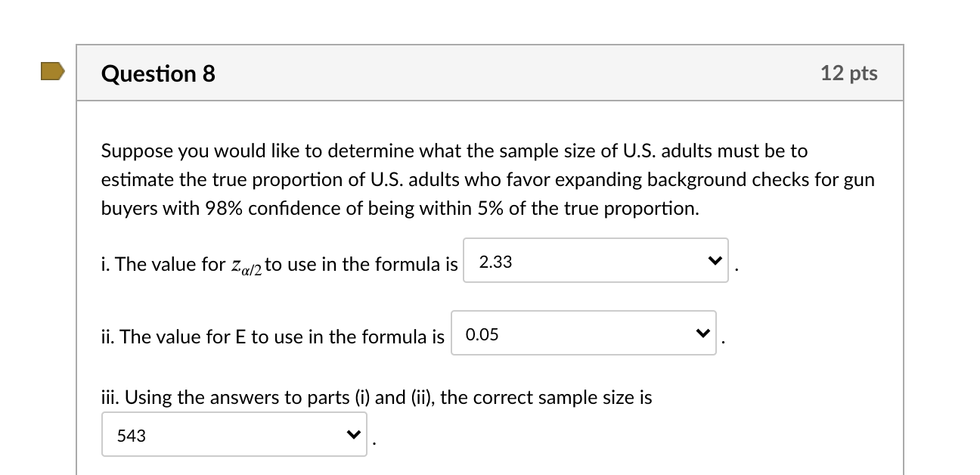Click the phrase 'to use in the formula is' in part i
The width and height of the screenshot is (980, 475).
click(361, 264)
